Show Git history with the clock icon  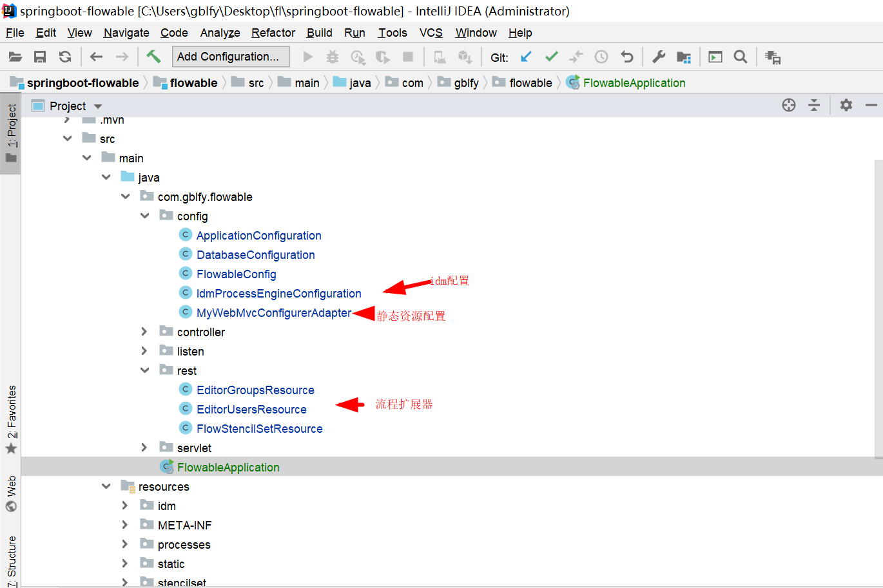tap(601, 57)
